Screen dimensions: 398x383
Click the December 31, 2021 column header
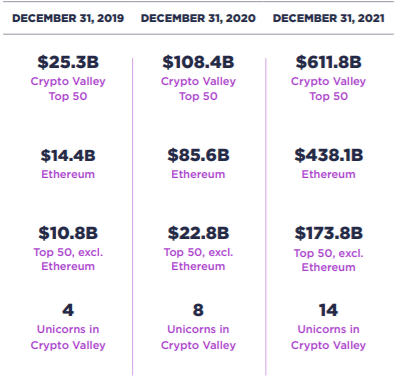click(329, 18)
